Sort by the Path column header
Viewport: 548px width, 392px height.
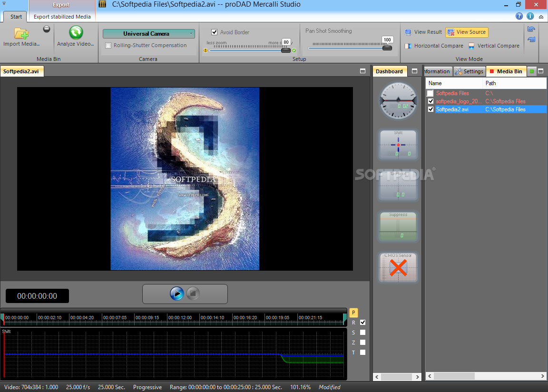click(514, 83)
